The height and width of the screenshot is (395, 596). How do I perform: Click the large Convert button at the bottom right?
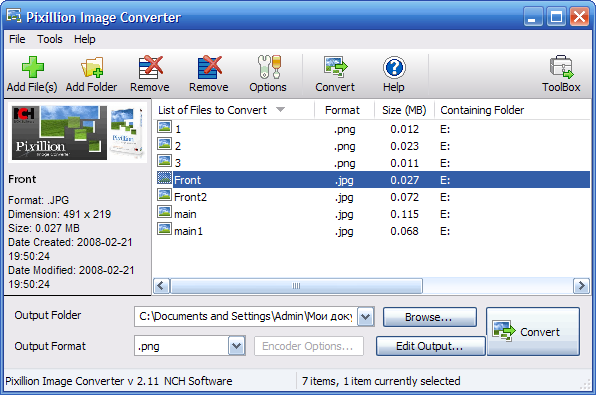point(533,332)
